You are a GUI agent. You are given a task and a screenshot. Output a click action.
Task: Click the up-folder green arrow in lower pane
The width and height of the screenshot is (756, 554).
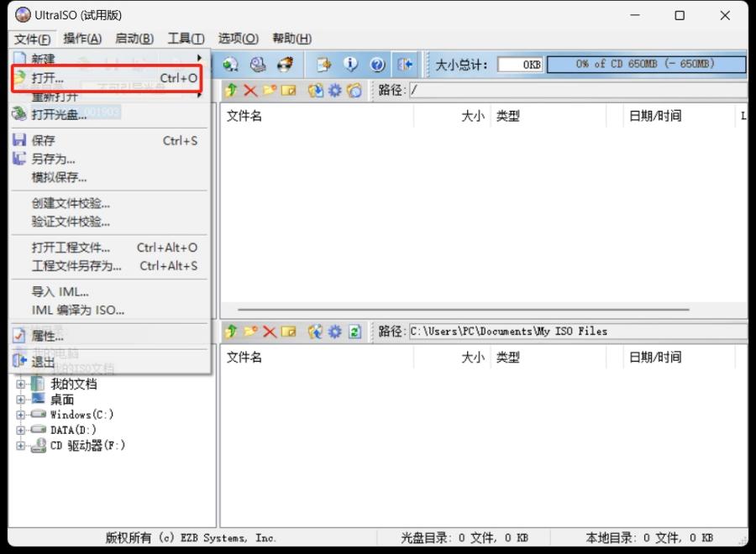[232, 332]
